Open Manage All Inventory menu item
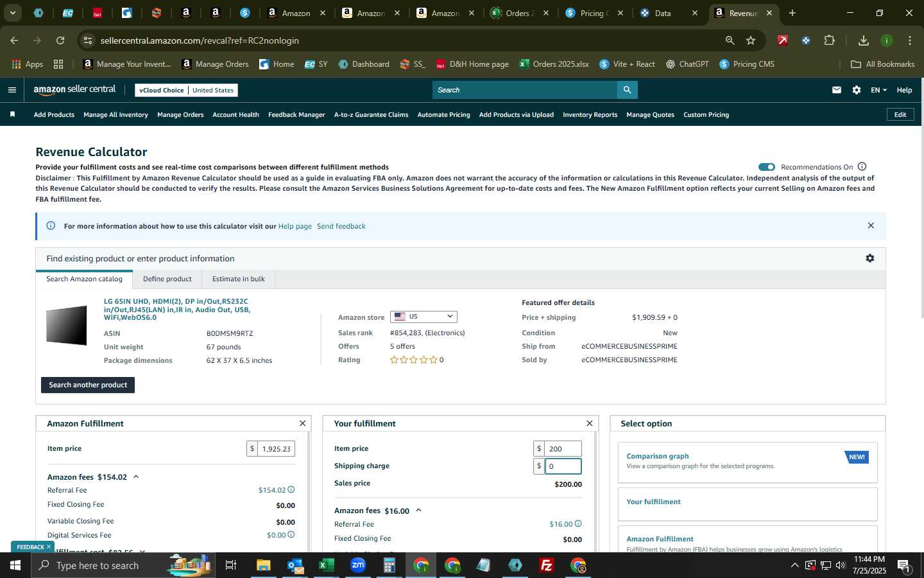Image resolution: width=924 pixels, height=578 pixels. pos(116,114)
